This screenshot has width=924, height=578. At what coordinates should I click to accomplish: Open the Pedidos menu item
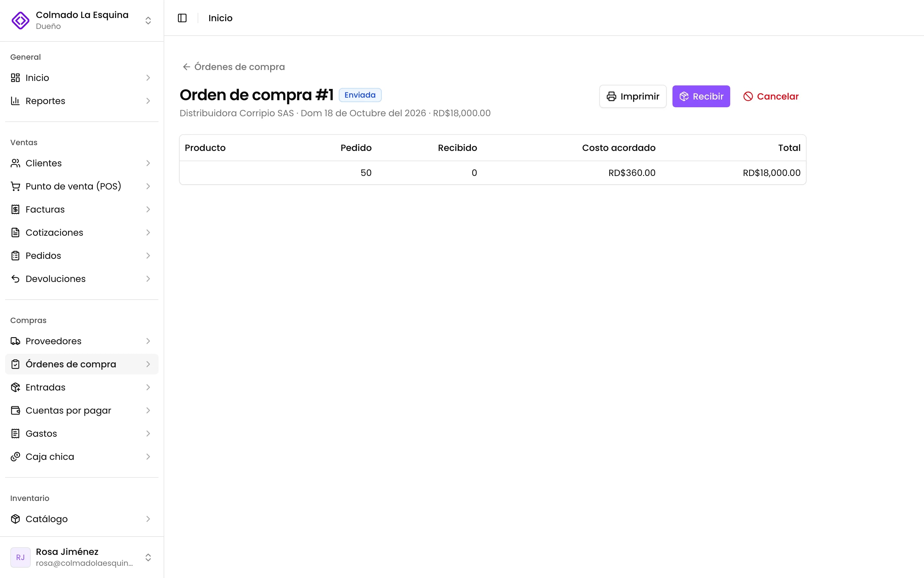(x=82, y=256)
